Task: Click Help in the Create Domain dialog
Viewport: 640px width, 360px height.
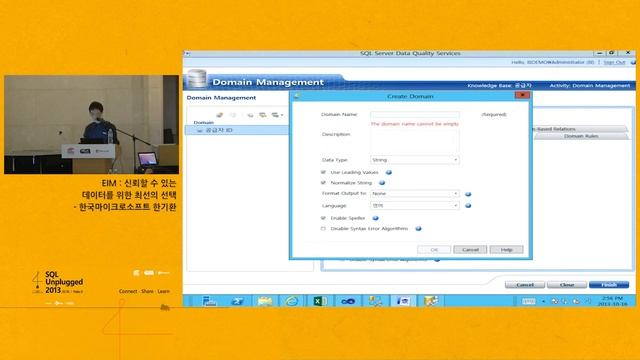Action: pos(507,249)
